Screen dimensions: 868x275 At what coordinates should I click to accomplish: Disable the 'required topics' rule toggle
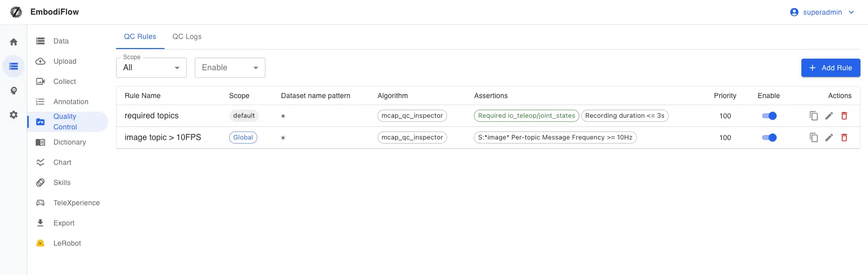tap(769, 116)
